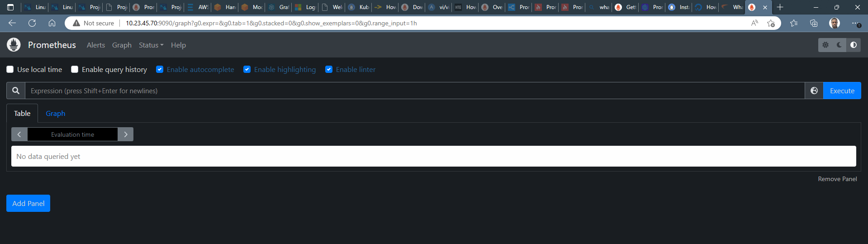This screenshot has height=244, width=868.
Task: Check Enable query history option
Action: click(x=75, y=69)
